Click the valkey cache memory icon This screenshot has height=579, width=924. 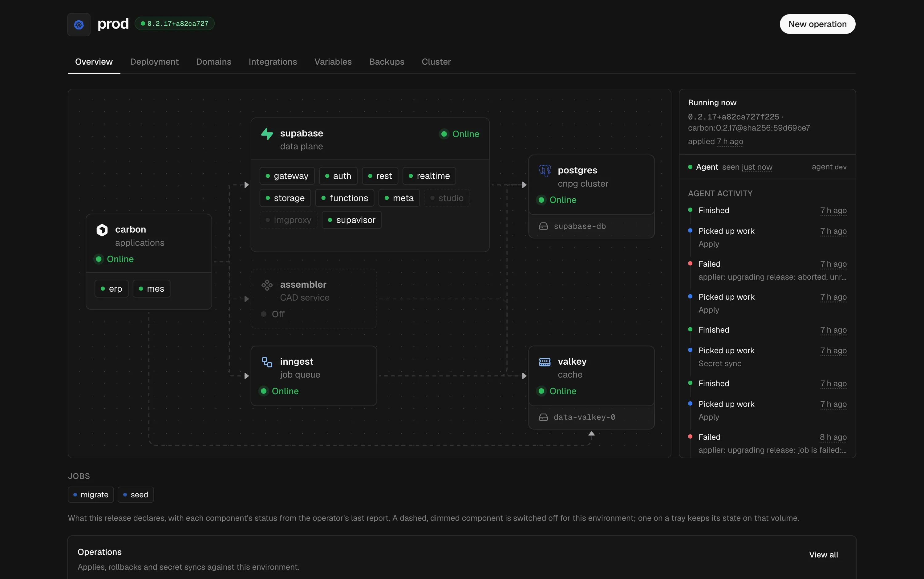click(545, 362)
